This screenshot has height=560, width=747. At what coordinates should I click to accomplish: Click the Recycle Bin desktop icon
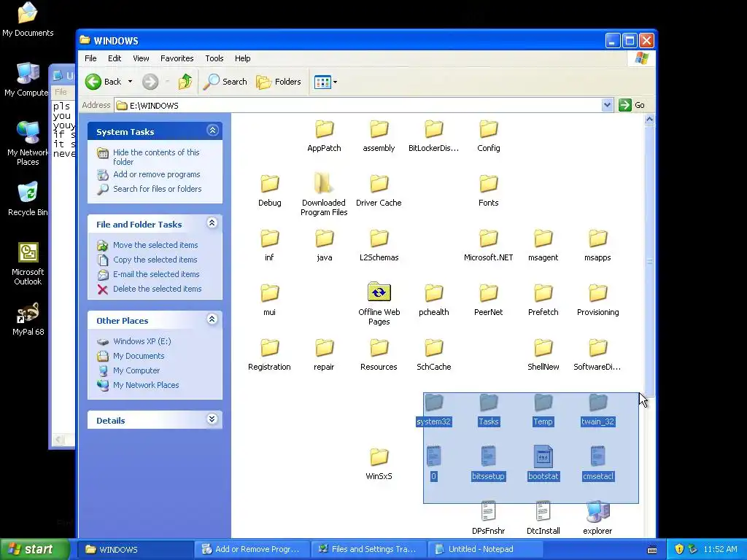28,199
